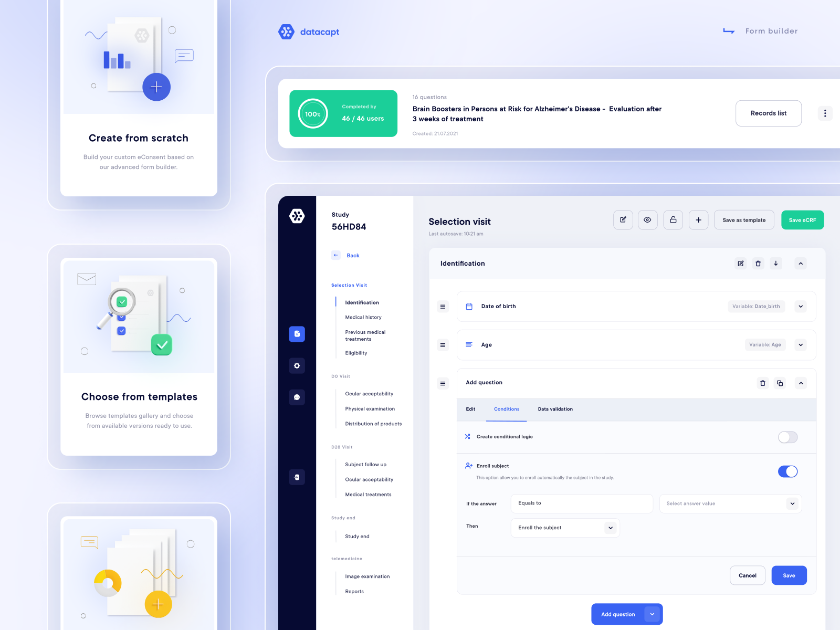Screen dimensions: 840x630
Task: Open the Enroll the subject dropdown
Action: click(x=565, y=528)
